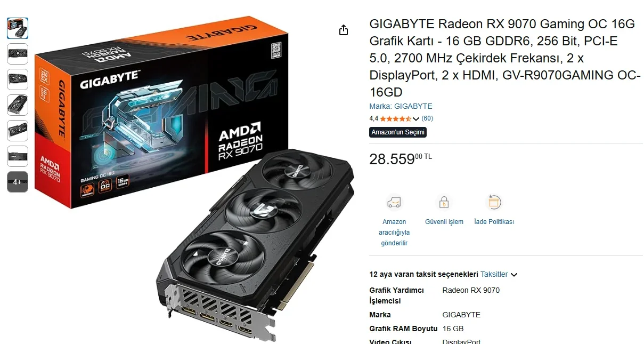Select the sixth thumbnail showing card side
Screen dimensions: 644x344
point(18,156)
